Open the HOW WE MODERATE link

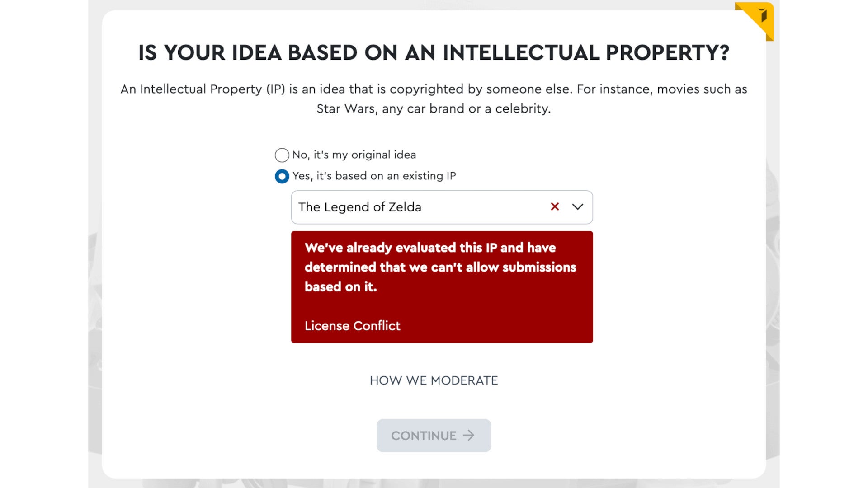tap(434, 380)
